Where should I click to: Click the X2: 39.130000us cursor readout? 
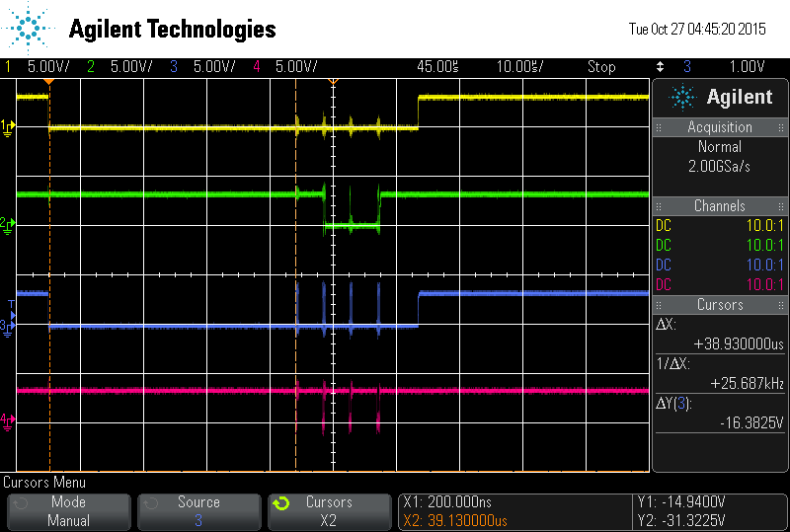[455, 520]
